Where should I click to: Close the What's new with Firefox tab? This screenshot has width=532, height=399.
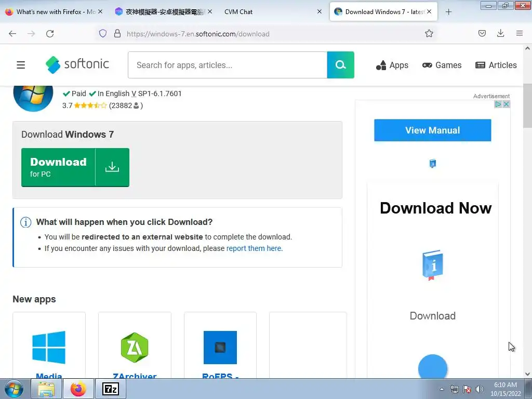click(x=100, y=11)
